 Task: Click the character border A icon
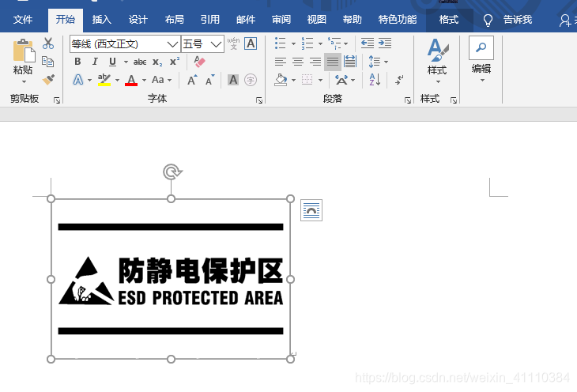(251, 43)
